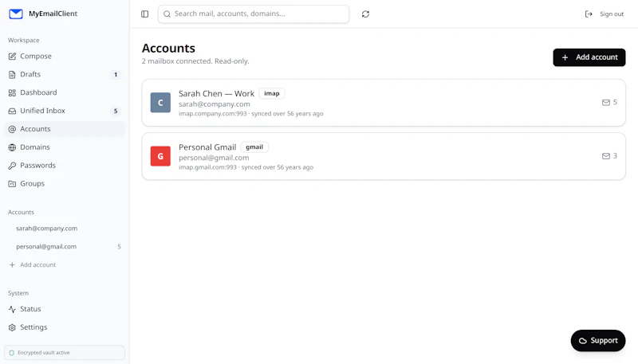Navigate to Domains
The width and height of the screenshot is (638, 364).
click(65, 147)
